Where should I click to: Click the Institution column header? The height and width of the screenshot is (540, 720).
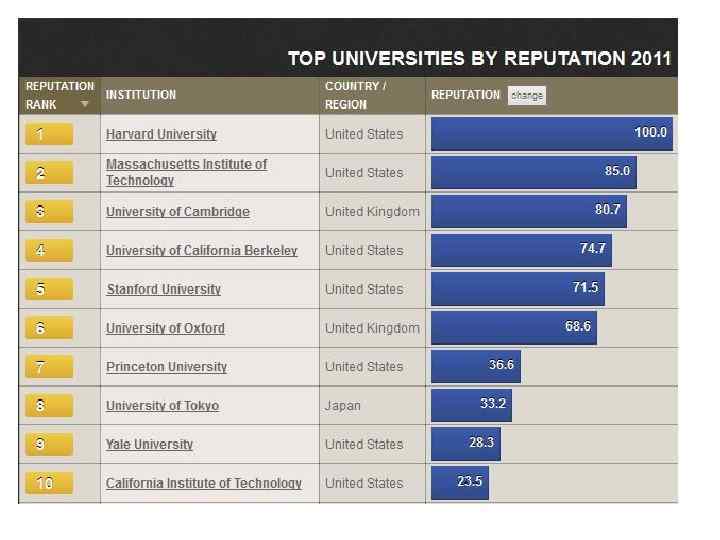141,95
